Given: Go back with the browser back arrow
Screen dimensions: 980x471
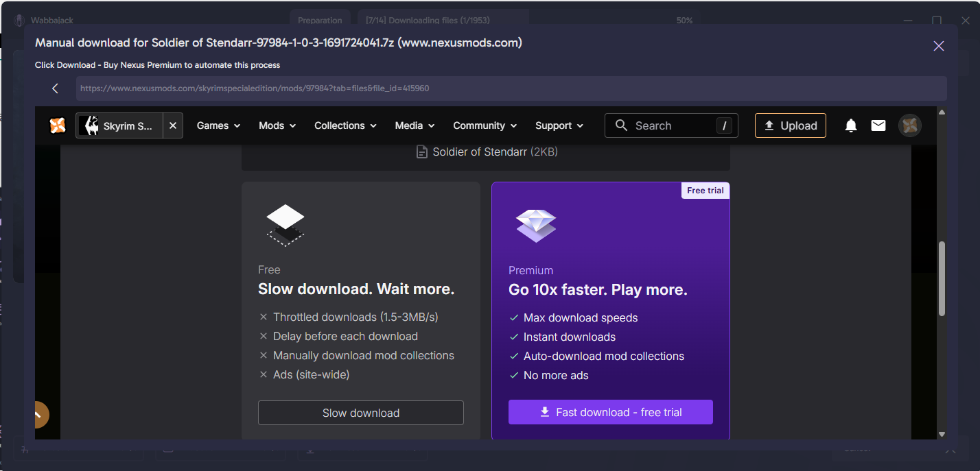Looking at the screenshot, I should [55, 88].
